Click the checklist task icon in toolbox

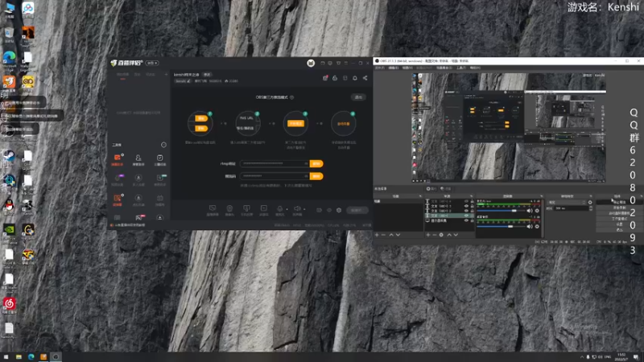159,159
